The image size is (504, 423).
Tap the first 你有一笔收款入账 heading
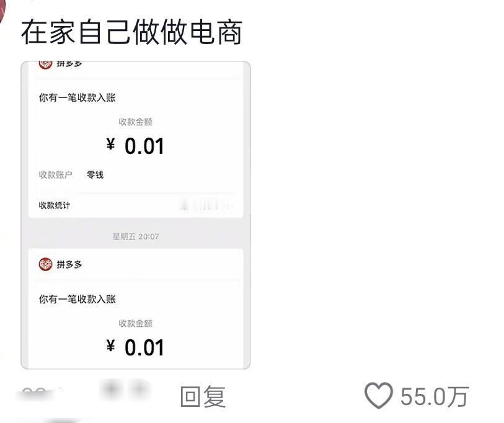pyautogui.click(x=77, y=97)
